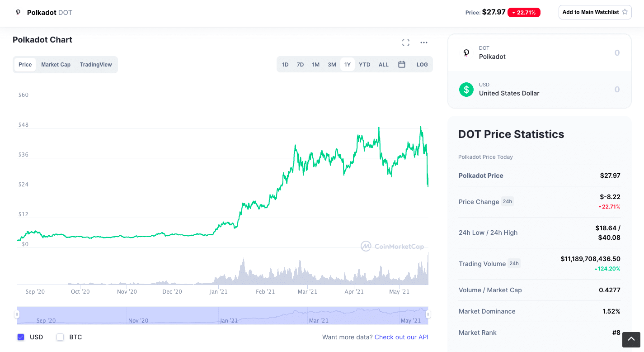
Task: Click trading volume $11,189,708,436.50
Action: (x=590, y=259)
